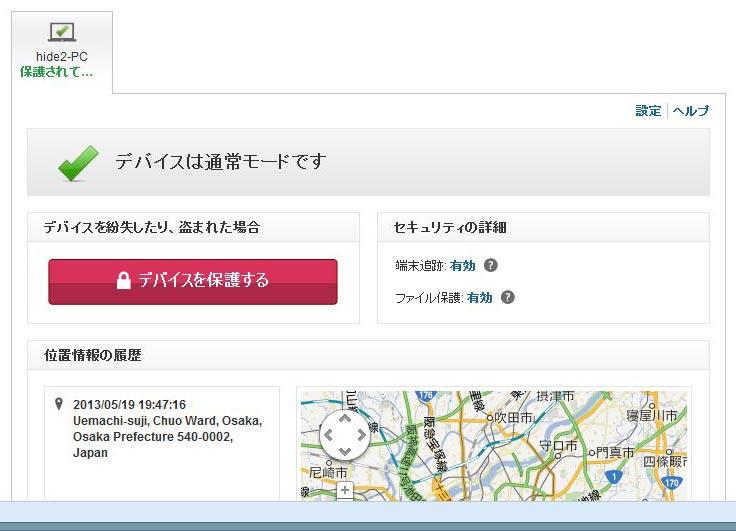Screen dimensions: 736x531
Task: Open the ヘルプ help link
Action: [x=691, y=111]
